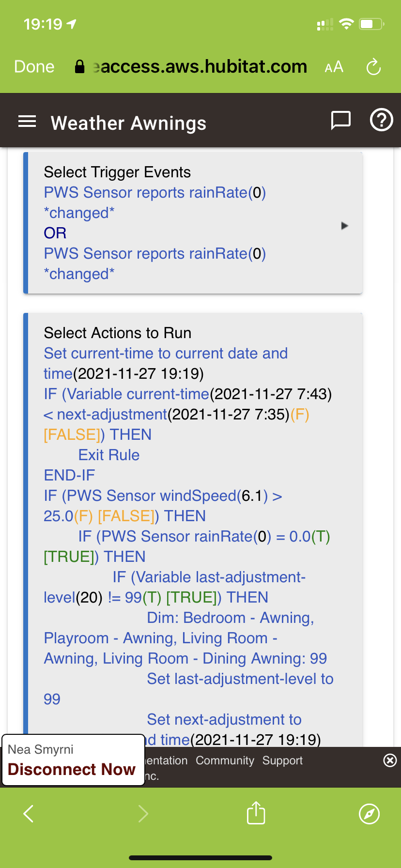401x868 pixels.
Task: Tap Done to close browser view
Action: pyautogui.click(x=34, y=67)
